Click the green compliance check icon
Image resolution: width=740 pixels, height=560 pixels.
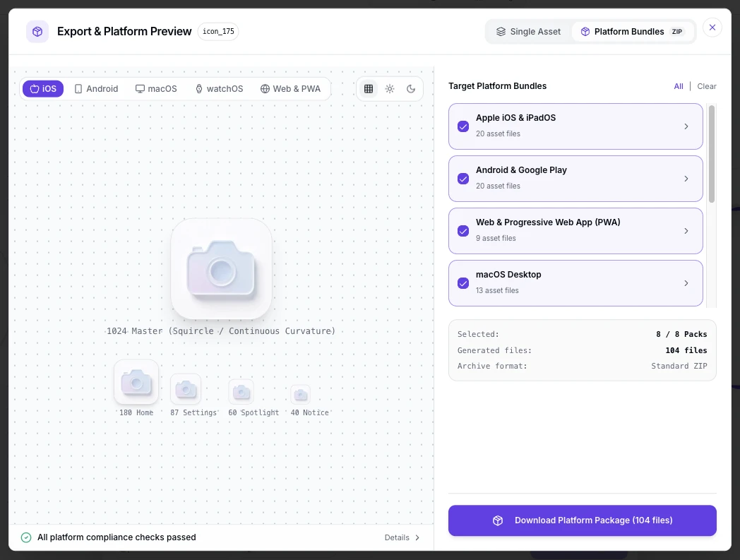(x=26, y=537)
